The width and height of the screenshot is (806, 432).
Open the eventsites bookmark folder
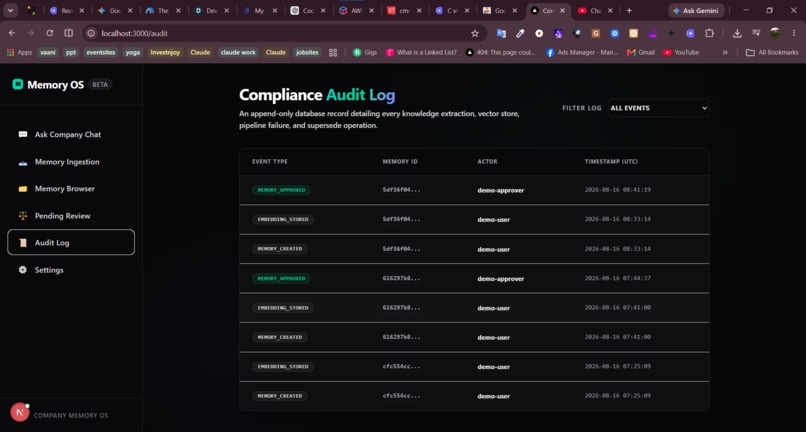coord(101,52)
